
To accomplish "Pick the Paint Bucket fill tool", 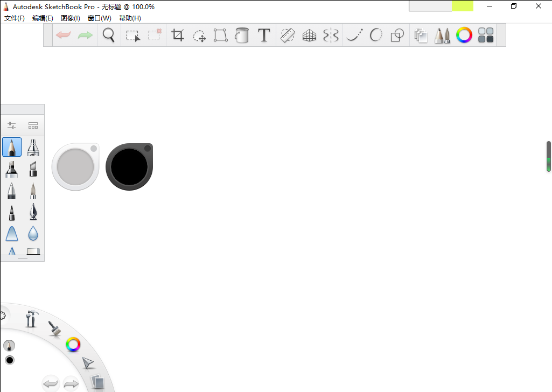I will point(242,35).
